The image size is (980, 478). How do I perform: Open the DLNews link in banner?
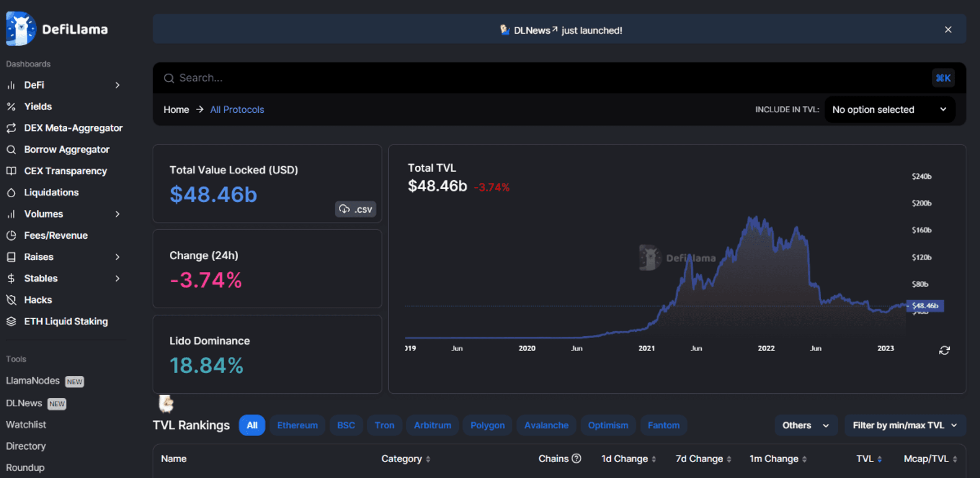click(x=535, y=30)
